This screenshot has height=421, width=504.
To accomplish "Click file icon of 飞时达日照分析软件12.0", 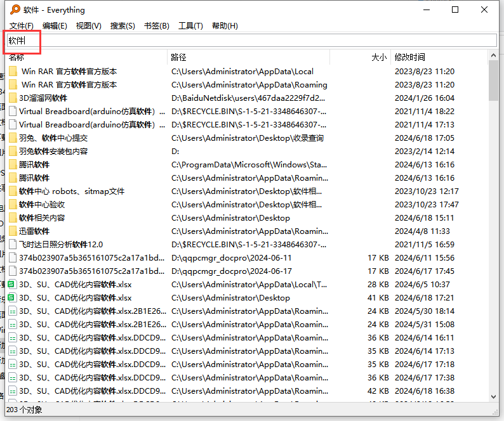I will [13, 244].
